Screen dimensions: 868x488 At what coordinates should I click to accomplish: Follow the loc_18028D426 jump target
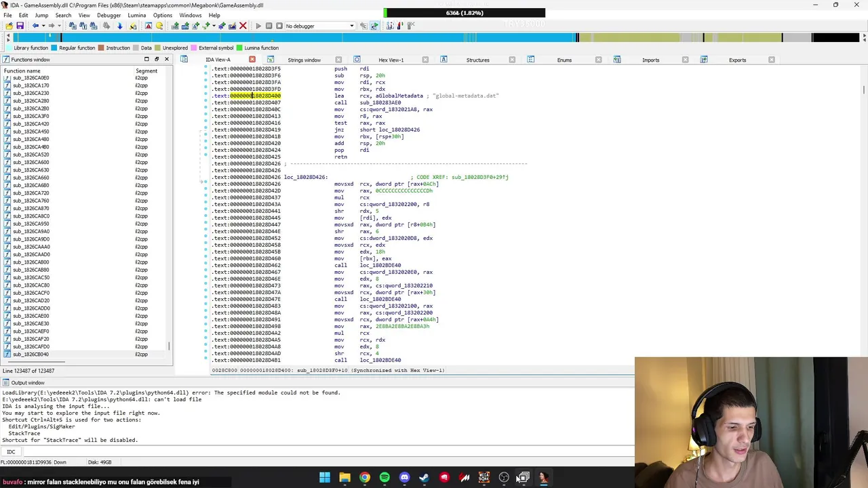pyautogui.click(x=395, y=129)
